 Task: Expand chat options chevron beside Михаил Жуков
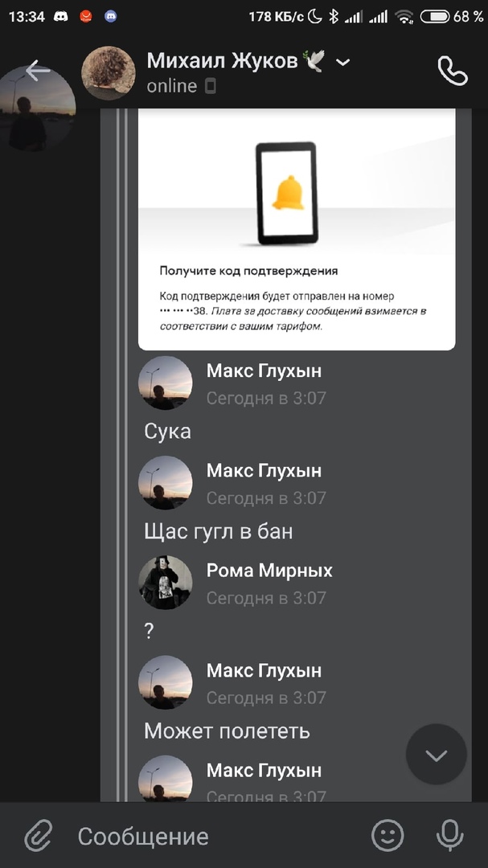pyautogui.click(x=343, y=63)
